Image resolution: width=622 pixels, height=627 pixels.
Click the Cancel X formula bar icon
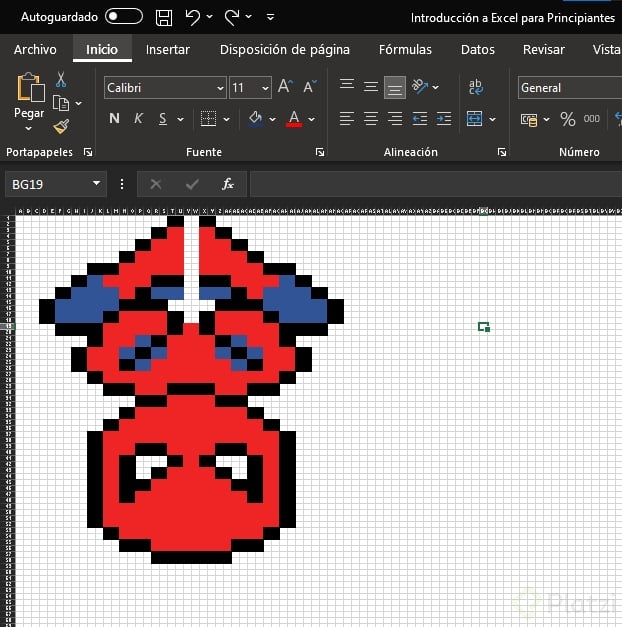point(156,184)
